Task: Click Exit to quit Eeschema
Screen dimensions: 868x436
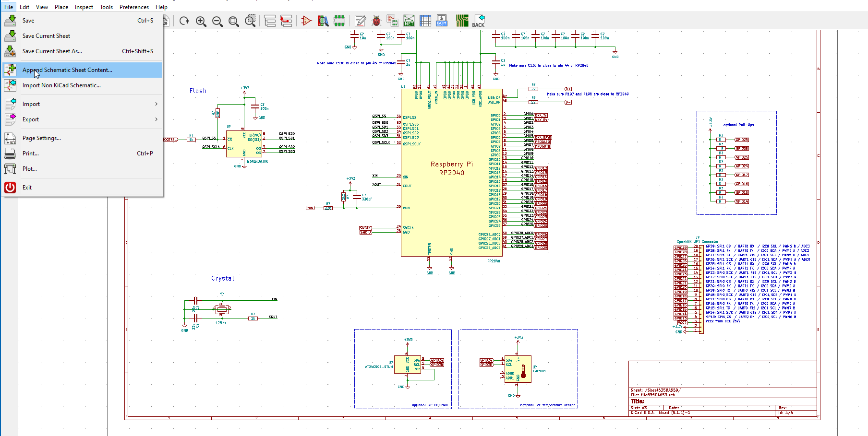Action: pos(82,188)
